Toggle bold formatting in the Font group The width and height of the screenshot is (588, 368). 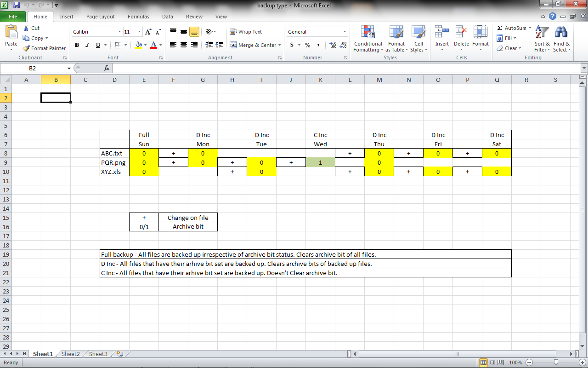coord(77,45)
